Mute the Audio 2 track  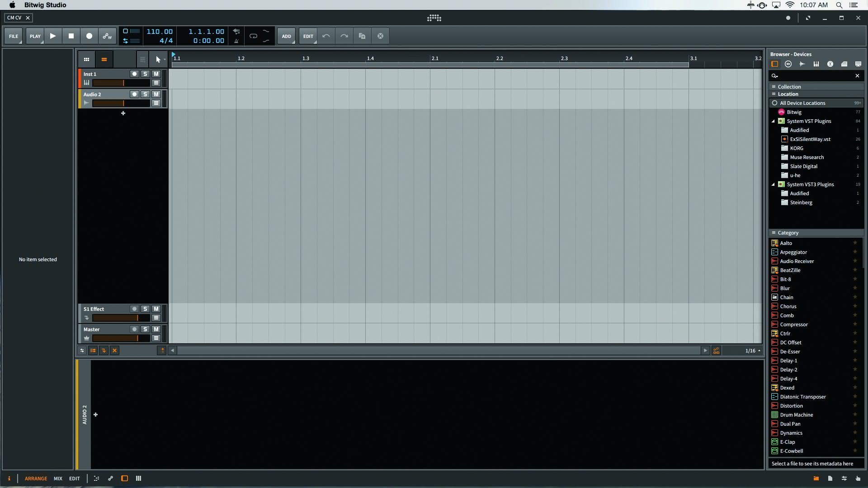[x=156, y=94]
